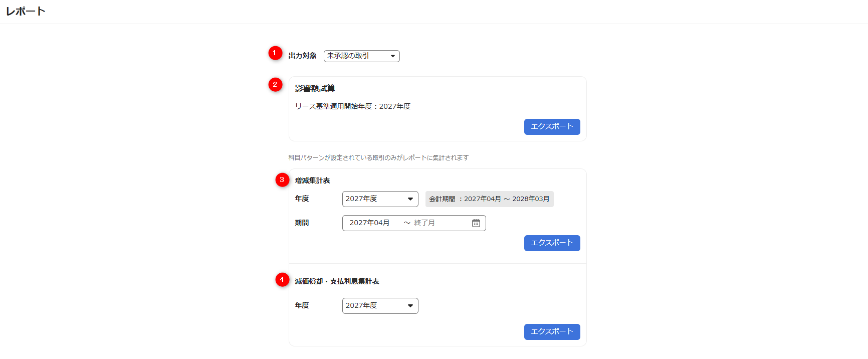Click the red number 2 marker

pyautogui.click(x=275, y=85)
